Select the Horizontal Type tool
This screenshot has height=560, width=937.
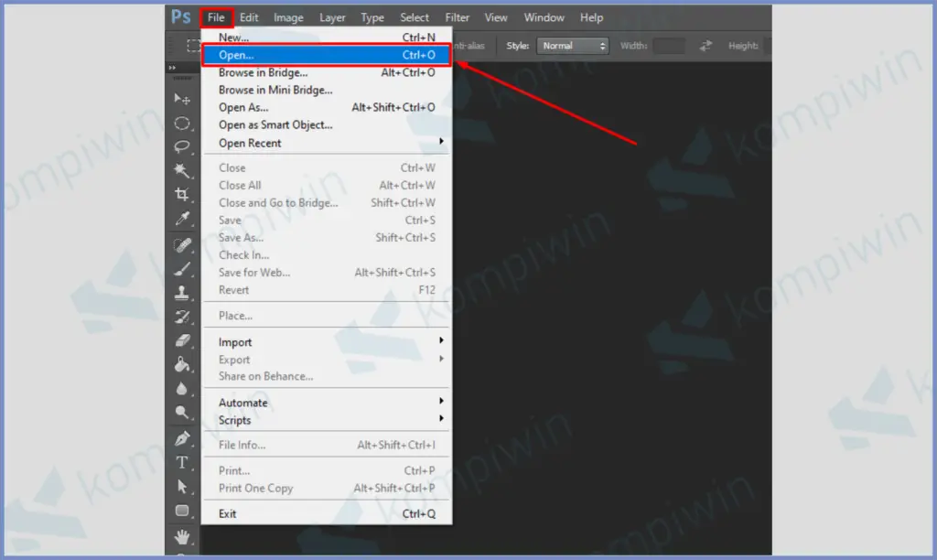pyautogui.click(x=182, y=463)
